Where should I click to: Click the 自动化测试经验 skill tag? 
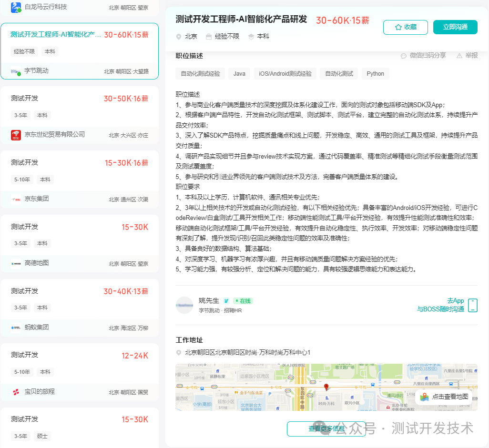click(x=200, y=74)
